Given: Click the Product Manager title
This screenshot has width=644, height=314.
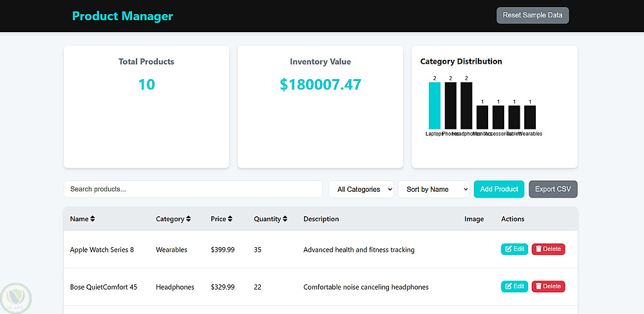Looking at the screenshot, I should coord(122,16).
